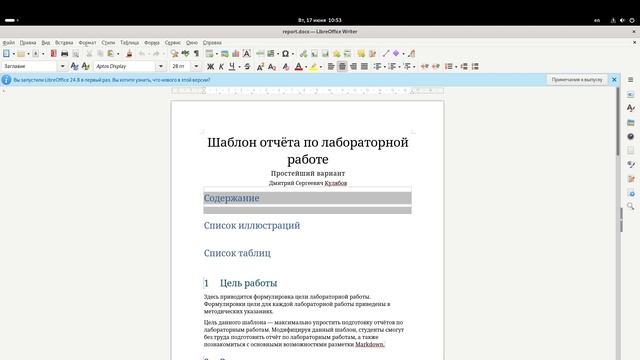Image resolution: width=640 pixels, height=360 pixels.
Task: Click the Update Selected Style icon
Action: point(74,66)
